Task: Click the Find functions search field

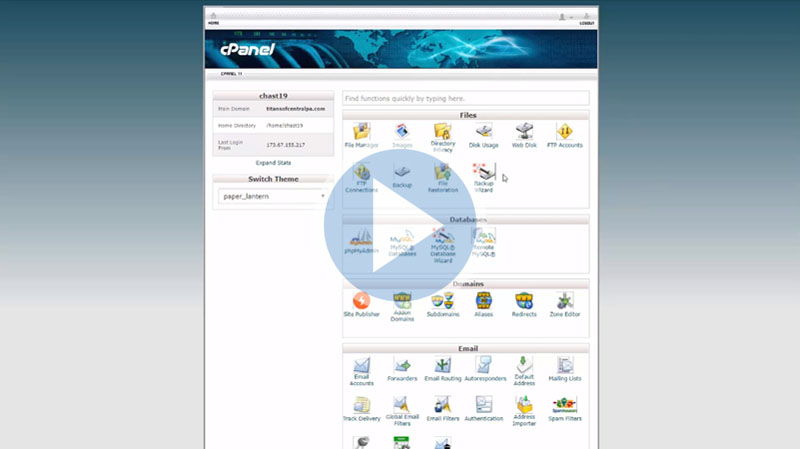Action: pos(466,99)
